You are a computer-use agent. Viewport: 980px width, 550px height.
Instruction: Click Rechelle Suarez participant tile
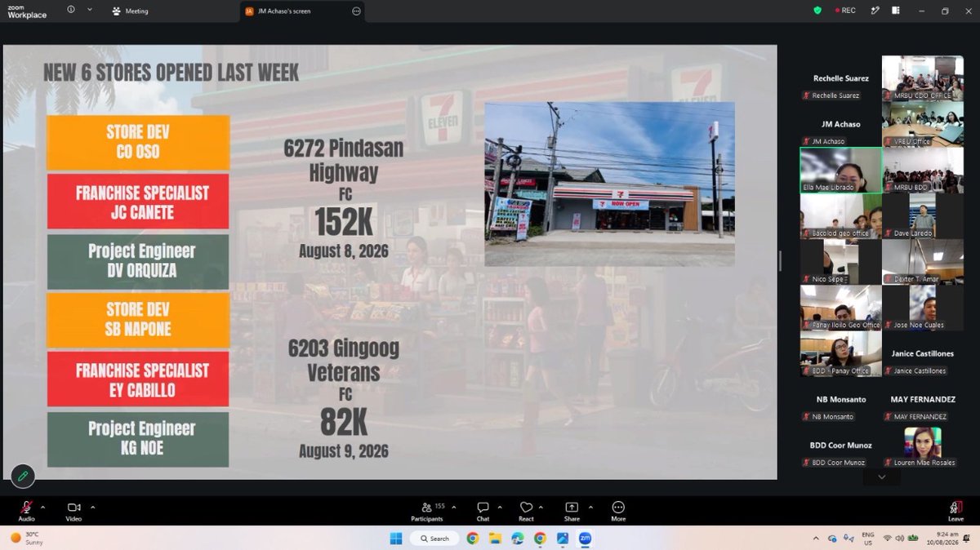click(x=840, y=78)
